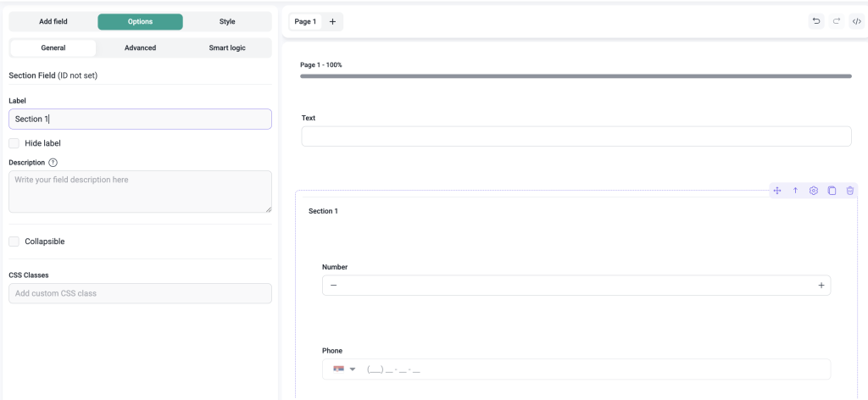Open the Phone country flag dropdown
This screenshot has height=400, width=868.
pyautogui.click(x=344, y=369)
